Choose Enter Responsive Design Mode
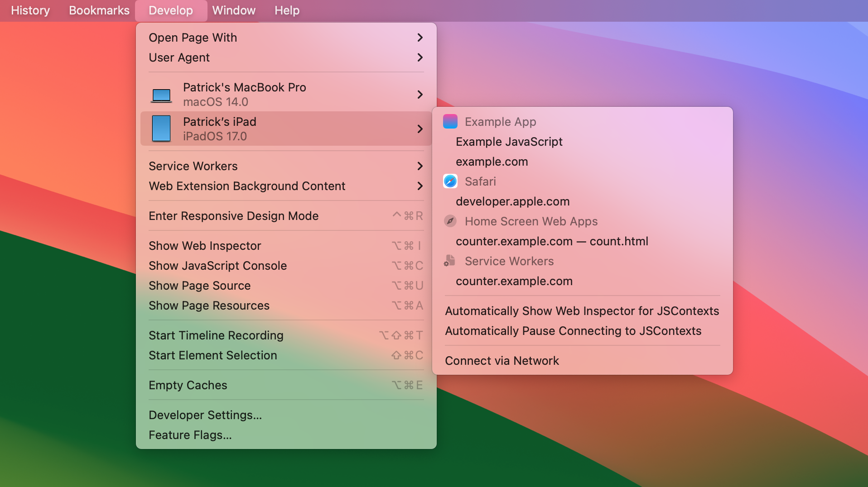868x487 pixels. point(286,216)
